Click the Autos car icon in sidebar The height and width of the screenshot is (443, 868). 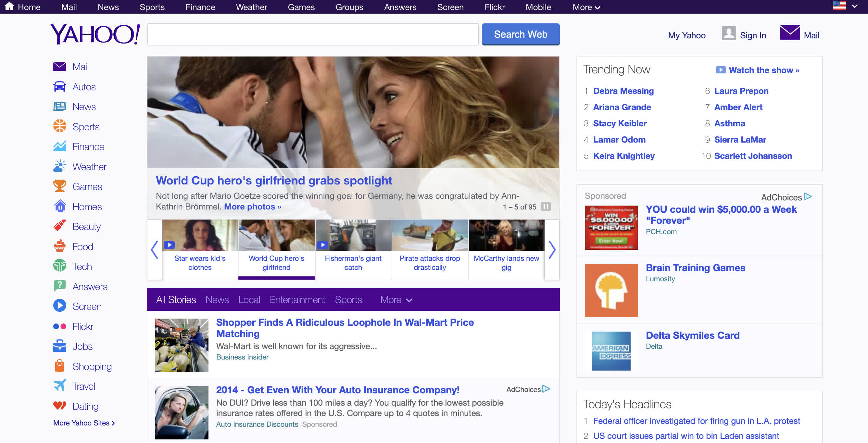click(x=60, y=87)
